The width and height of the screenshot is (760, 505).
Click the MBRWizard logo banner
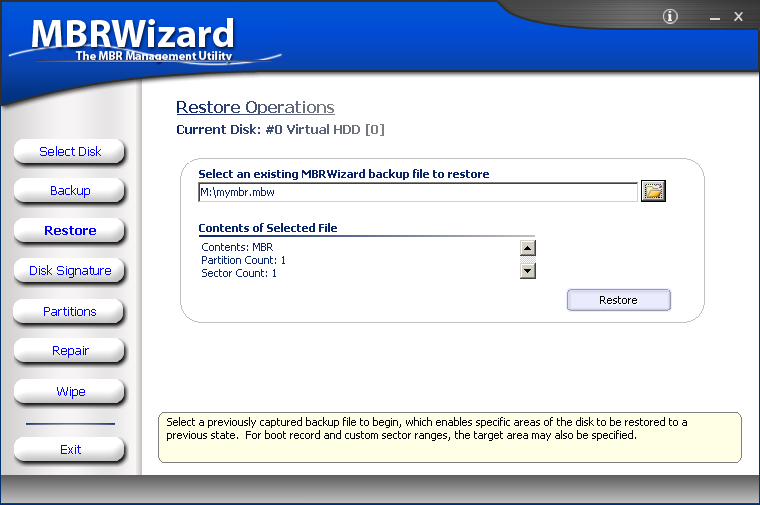point(132,40)
